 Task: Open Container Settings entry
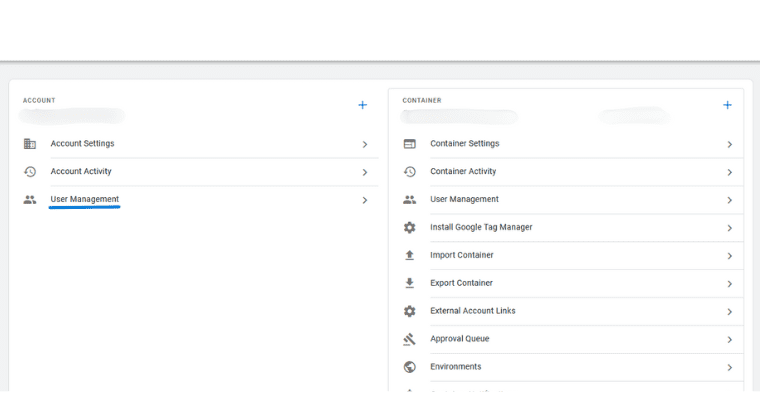(x=464, y=144)
